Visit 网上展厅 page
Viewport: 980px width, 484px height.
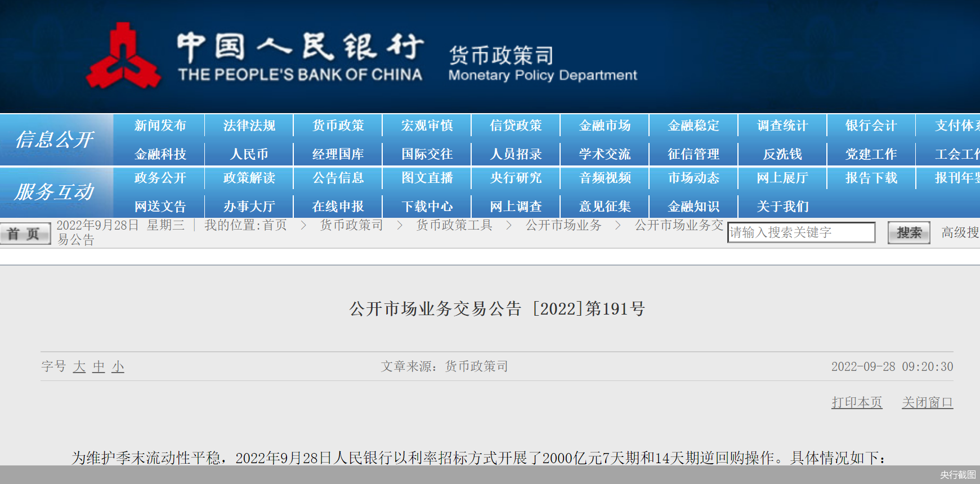tap(782, 178)
